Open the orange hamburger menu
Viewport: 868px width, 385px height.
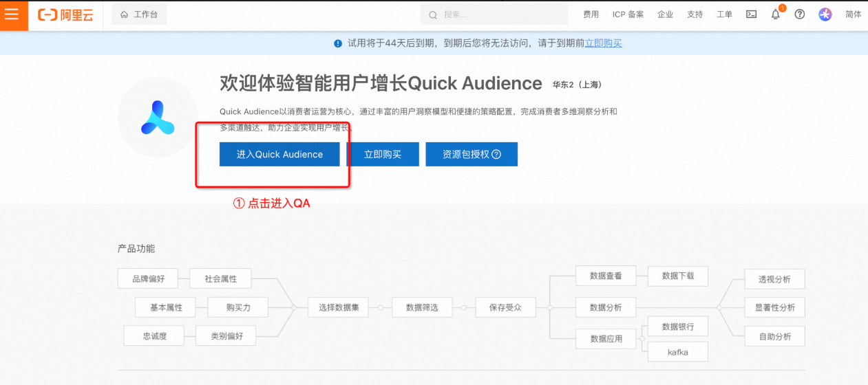[x=12, y=15]
